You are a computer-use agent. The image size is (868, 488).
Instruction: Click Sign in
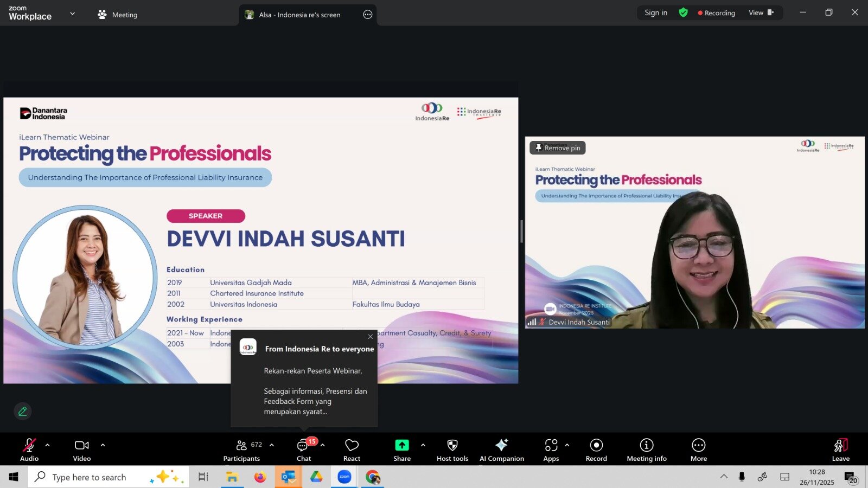point(656,12)
